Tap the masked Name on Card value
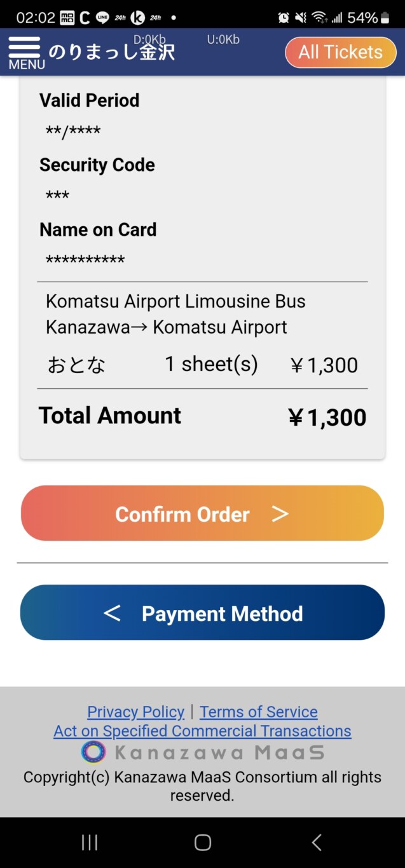The height and width of the screenshot is (868, 405). coord(85,261)
